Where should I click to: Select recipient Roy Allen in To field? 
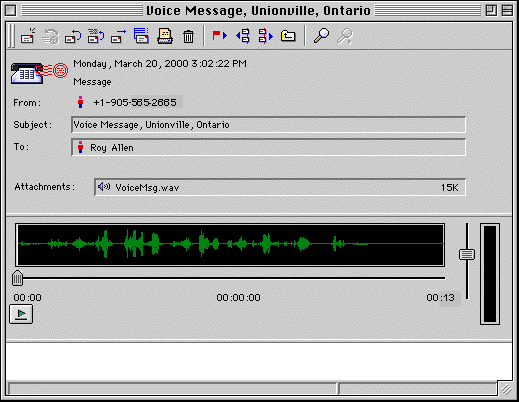pyautogui.click(x=112, y=148)
